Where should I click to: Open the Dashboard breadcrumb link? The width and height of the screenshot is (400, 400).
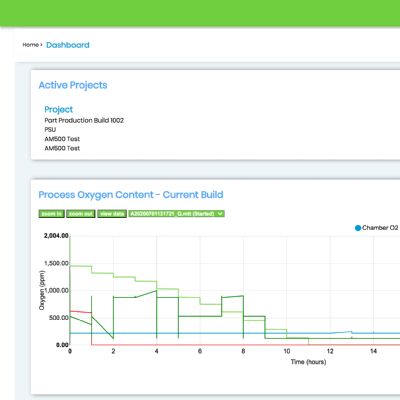pos(68,45)
